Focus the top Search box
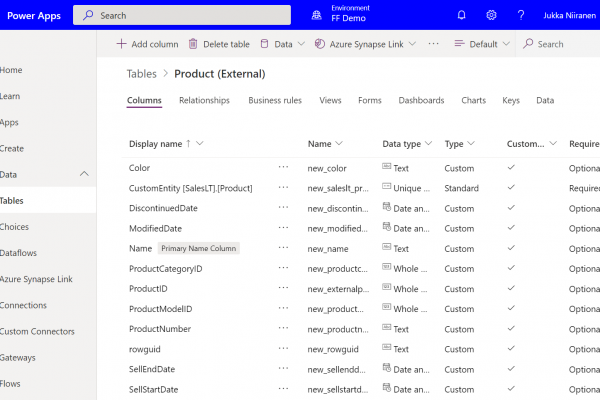 (x=182, y=15)
